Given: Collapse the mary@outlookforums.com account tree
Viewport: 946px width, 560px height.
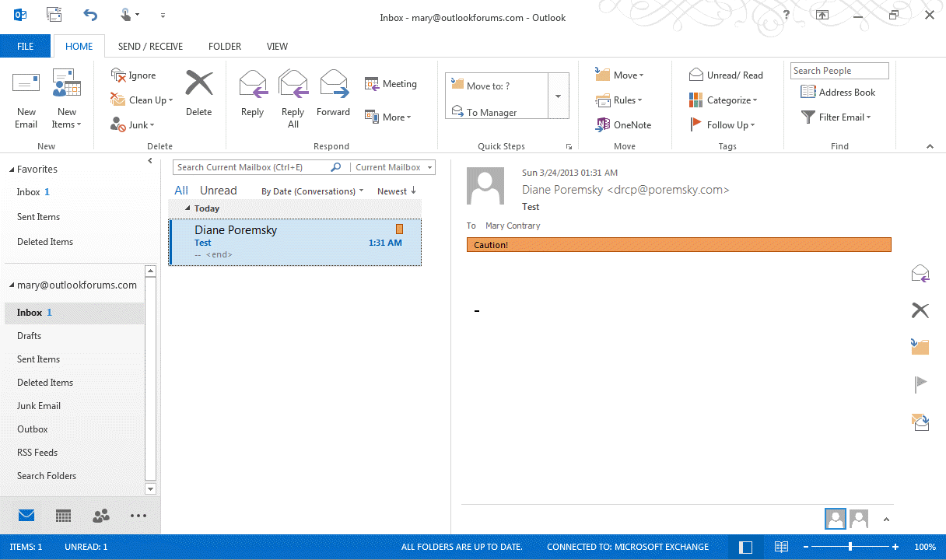Looking at the screenshot, I should click(11, 285).
